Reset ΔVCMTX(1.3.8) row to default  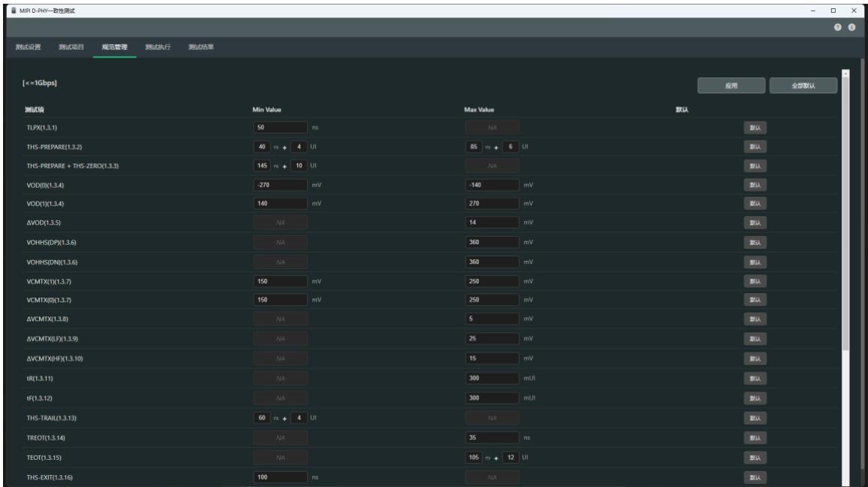click(755, 319)
